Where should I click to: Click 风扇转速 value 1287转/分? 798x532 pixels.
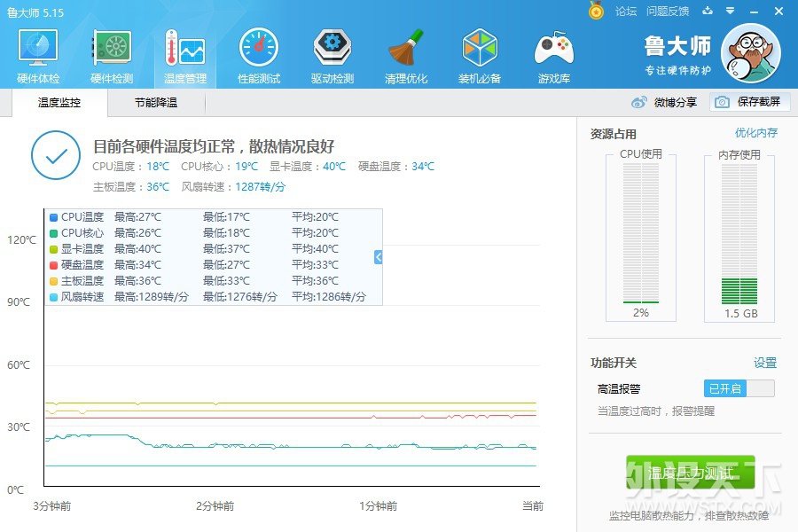pos(260,187)
